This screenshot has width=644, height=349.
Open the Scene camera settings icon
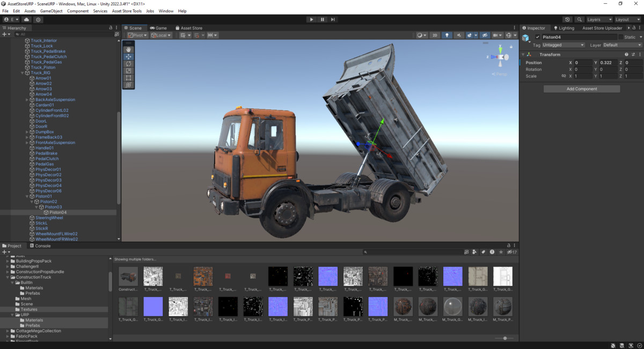496,35
